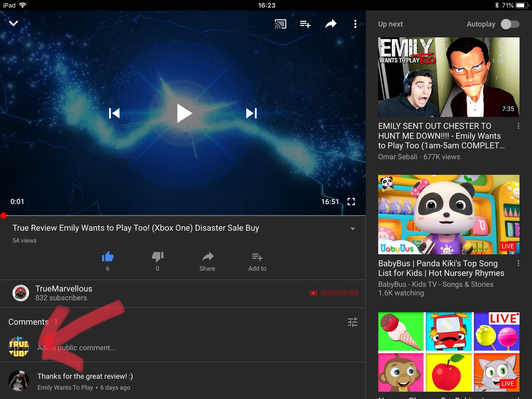Viewport: 532px width, 399px height.
Task: Open the video overflow menu (three dots)
Action: (355, 24)
